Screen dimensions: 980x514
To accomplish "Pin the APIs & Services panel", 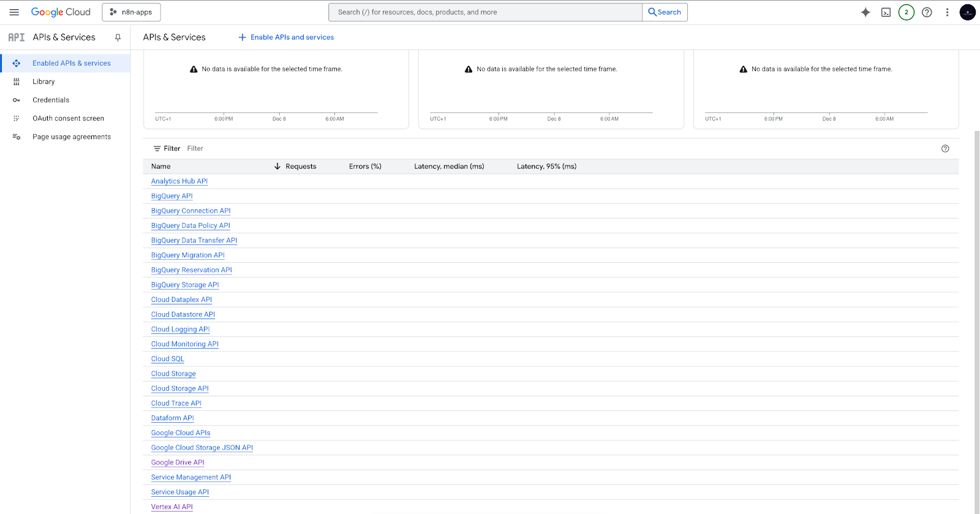I will tap(118, 37).
